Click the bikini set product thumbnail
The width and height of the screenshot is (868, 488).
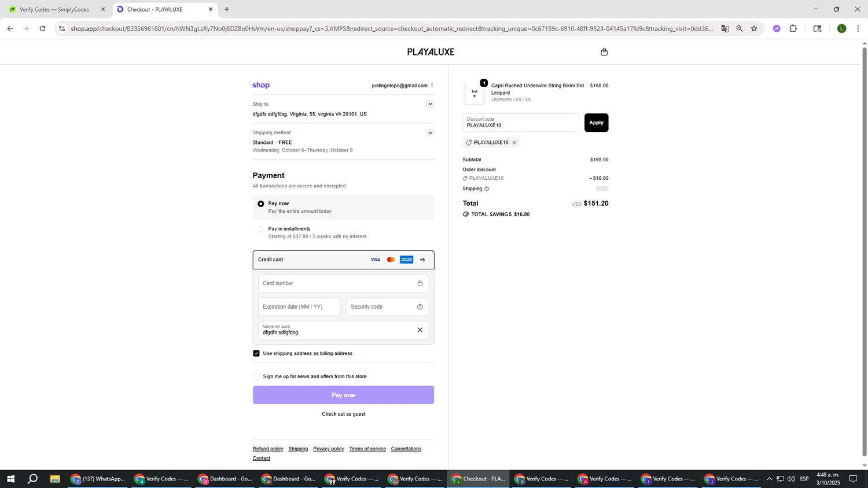click(475, 94)
